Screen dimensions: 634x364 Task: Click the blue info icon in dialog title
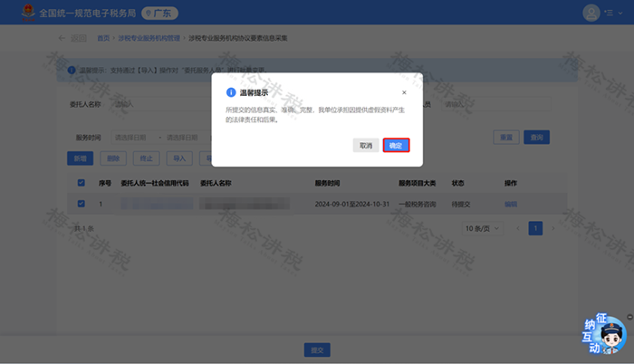(231, 92)
